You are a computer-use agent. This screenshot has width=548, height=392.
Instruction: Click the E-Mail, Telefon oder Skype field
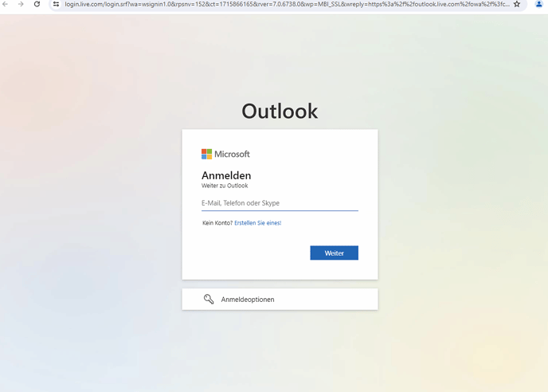pyautogui.click(x=280, y=203)
